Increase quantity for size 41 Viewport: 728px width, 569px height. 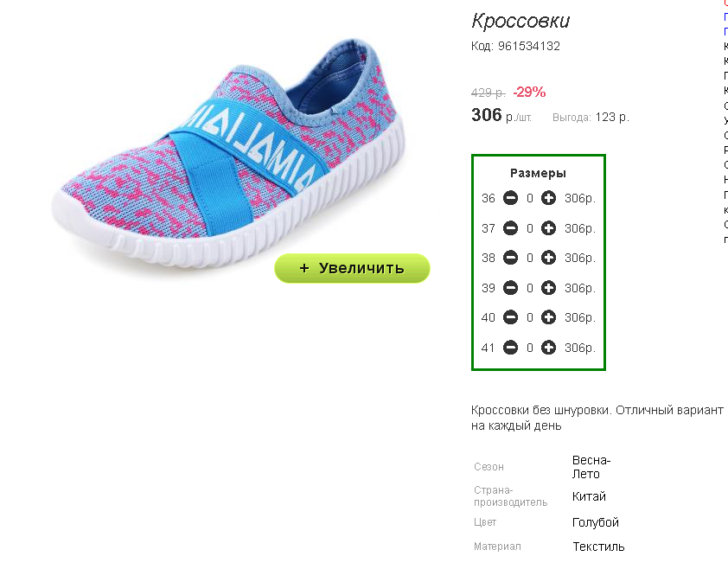(x=548, y=348)
